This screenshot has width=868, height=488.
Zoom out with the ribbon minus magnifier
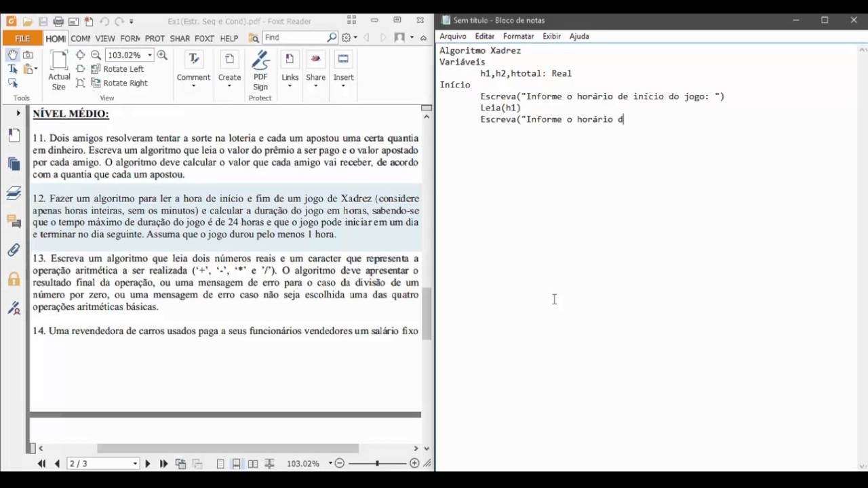[x=96, y=55]
